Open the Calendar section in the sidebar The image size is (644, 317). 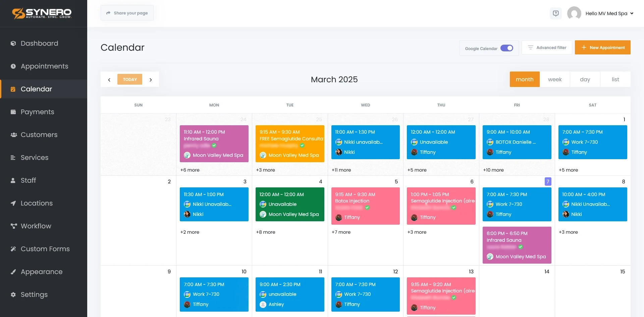click(13, 89)
